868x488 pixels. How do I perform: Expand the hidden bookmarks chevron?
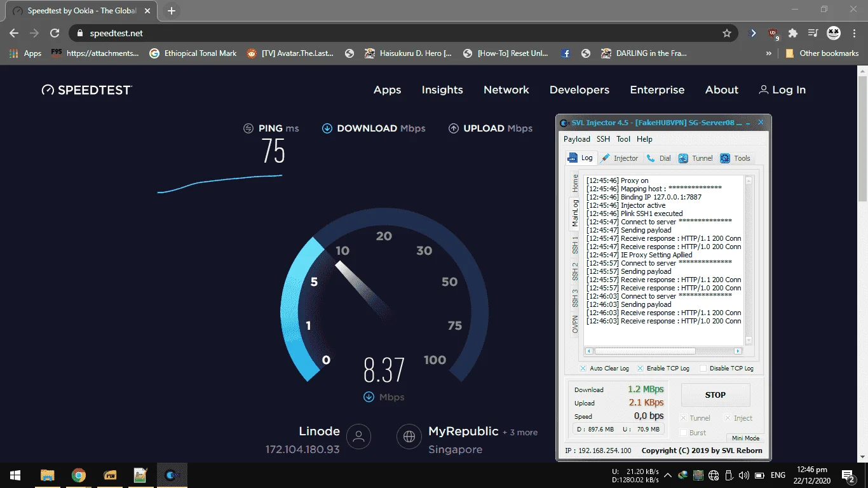[x=768, y=53]
